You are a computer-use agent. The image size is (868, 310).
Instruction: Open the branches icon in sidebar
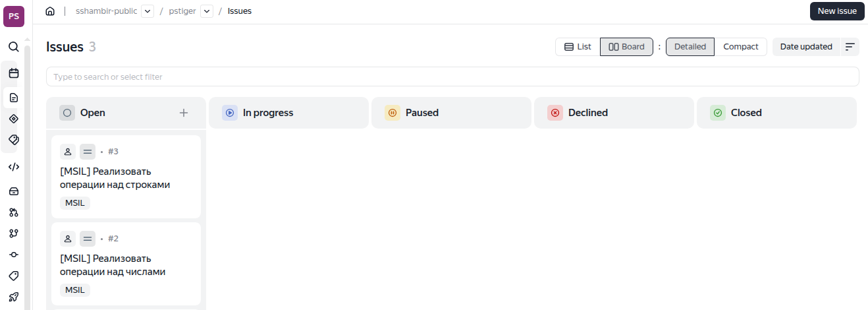pyautogui.click(x=13, y=233)
